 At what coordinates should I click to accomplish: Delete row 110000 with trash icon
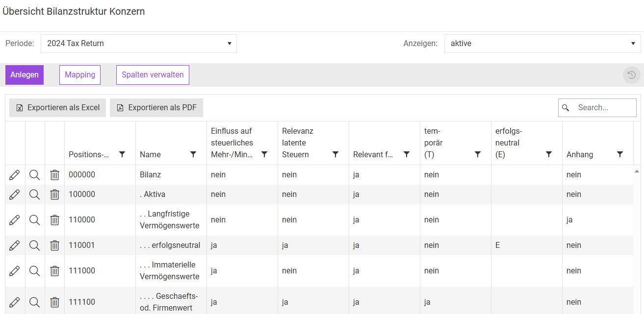tap(55, 220)
